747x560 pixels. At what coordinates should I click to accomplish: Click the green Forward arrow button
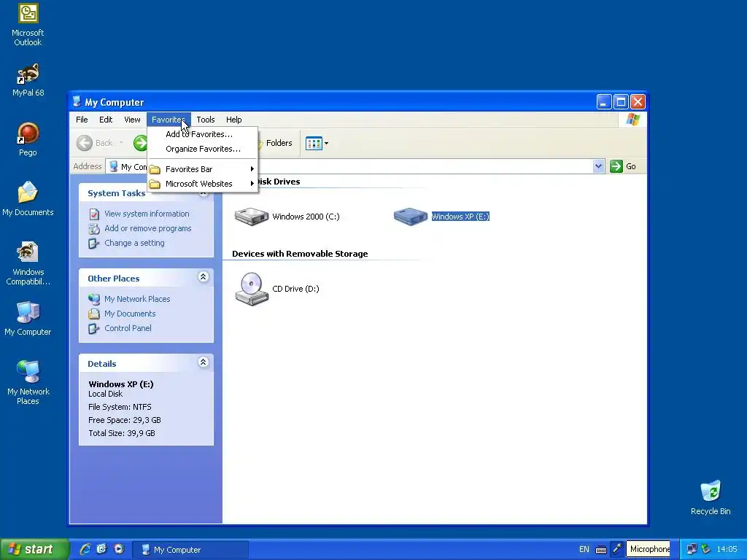pos(140,143)
